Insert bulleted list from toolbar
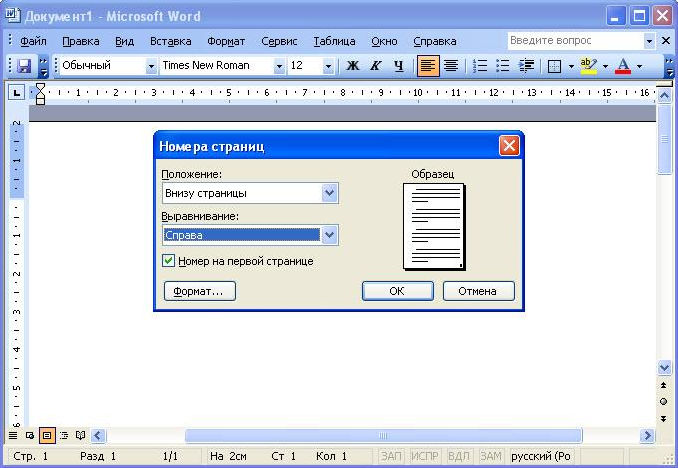 503,66
